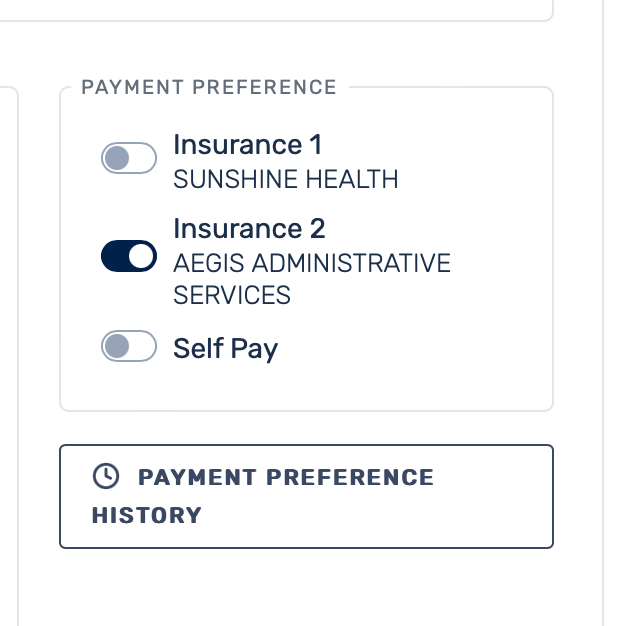Select the SUNSHINE HEALTH insurer name
Screen dimensions: 624x626
(286, 180)
